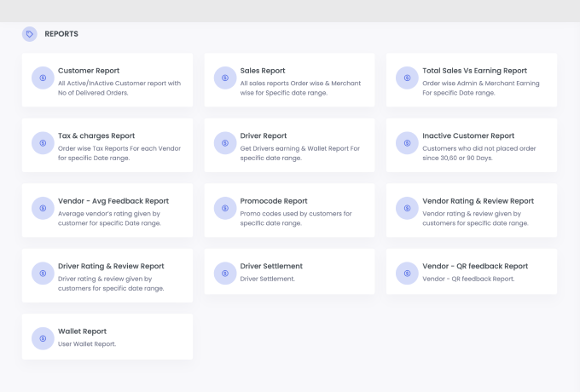Click the Wallet Report dollar icon

[x=43, y=338]
